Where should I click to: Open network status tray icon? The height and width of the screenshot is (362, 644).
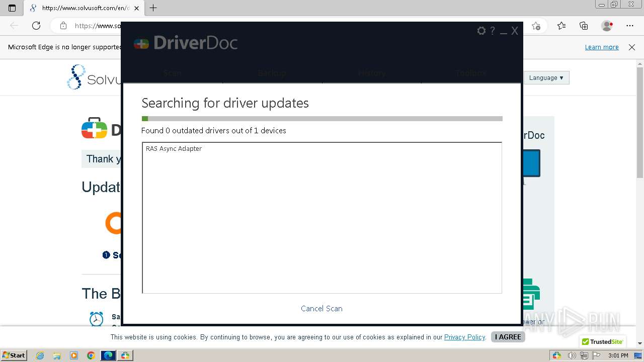point(584,355)
